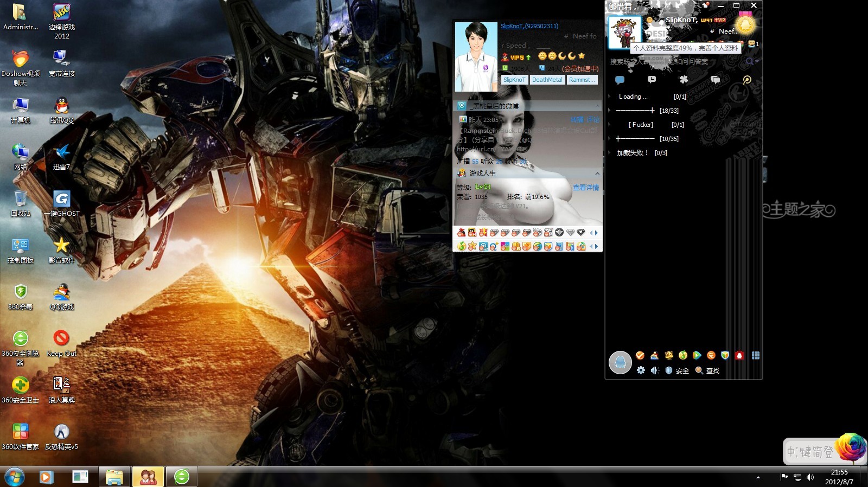The width and height of the screenshot is (868, 487).
Task: Switch to the groups chat tab in QQ
Action: coord(716,80)
